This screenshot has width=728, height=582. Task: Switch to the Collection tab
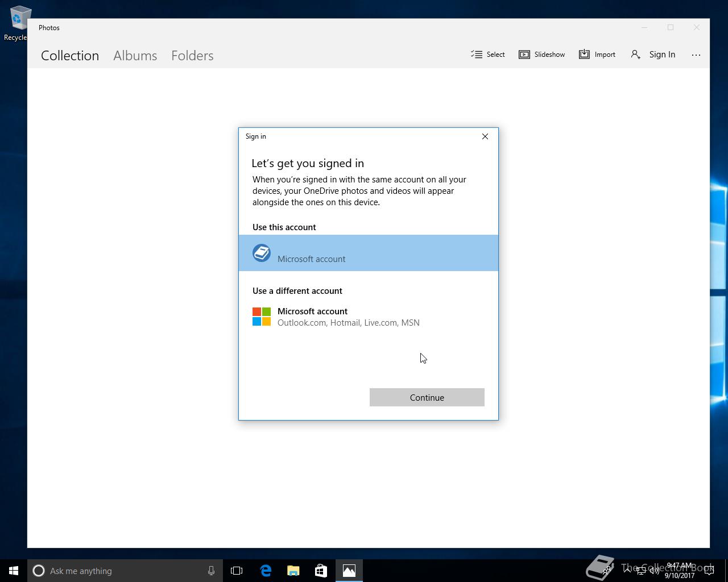[70, 55]
